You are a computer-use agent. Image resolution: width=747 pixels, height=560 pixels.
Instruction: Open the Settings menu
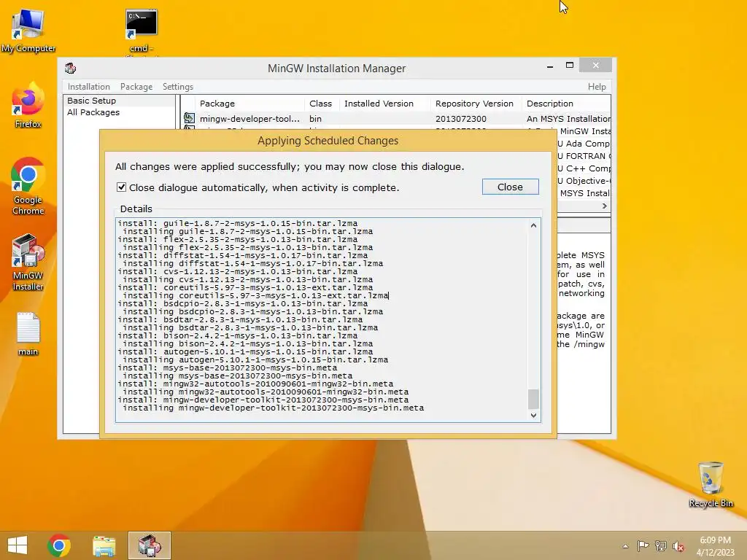click(x=178, y=87)
